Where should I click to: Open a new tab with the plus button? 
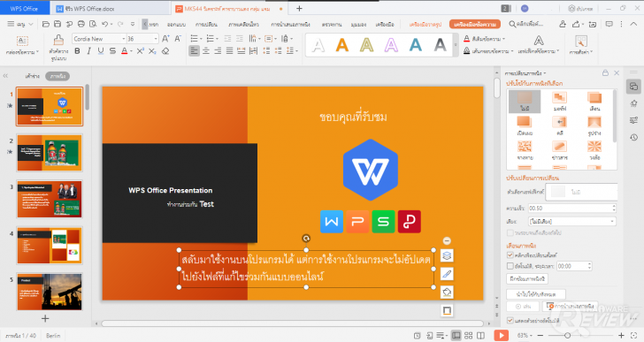point(299,8)
